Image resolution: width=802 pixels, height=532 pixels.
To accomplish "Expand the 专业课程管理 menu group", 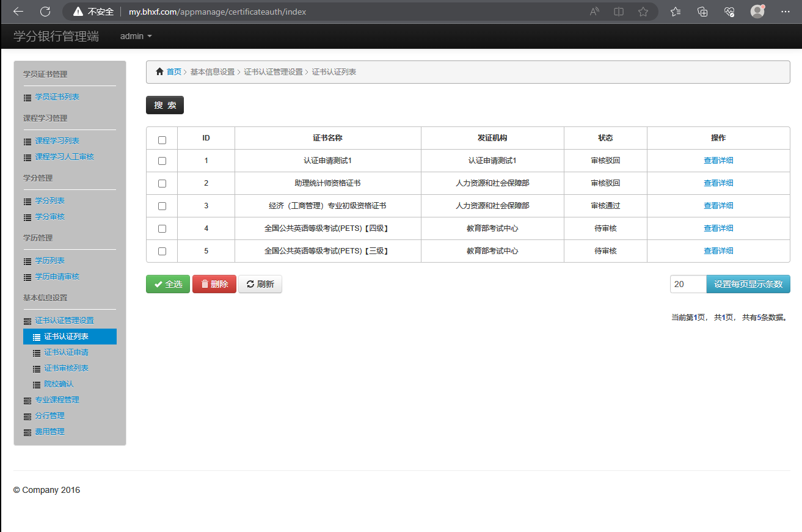I will 57,400.
